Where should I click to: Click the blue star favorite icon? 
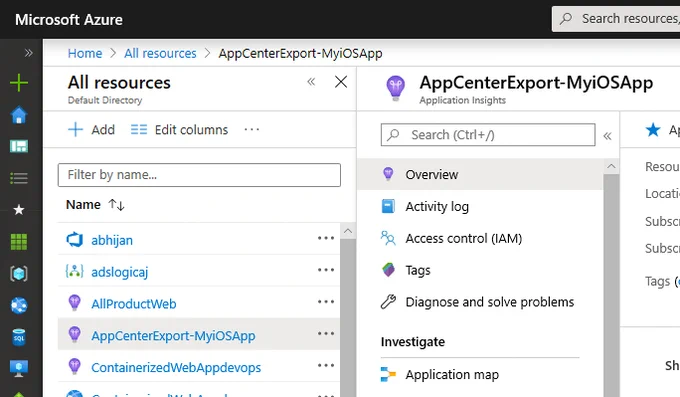pyautogui.click(x=653, y=129)
